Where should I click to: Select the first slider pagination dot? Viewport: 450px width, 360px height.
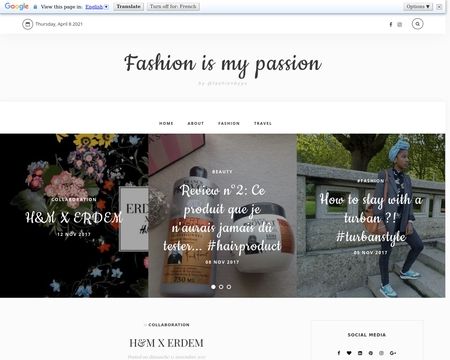point(213,287)
